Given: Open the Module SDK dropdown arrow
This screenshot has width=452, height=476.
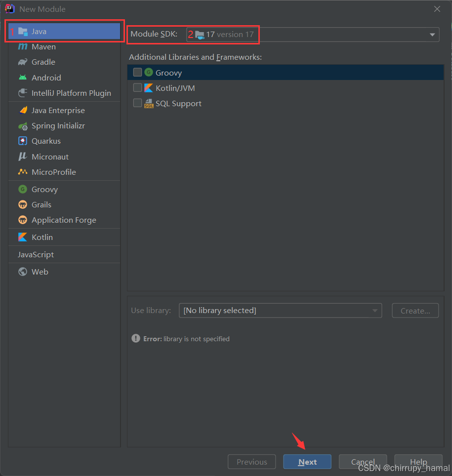Looking at the screenshot, I should [x=432, y=35].
